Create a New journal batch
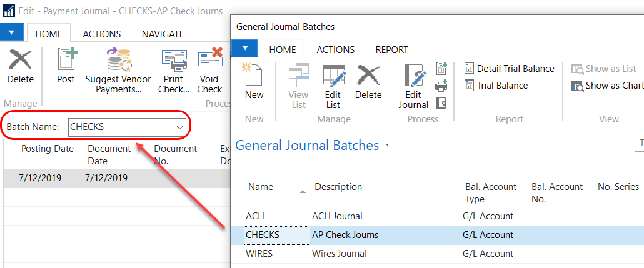Image resolution: width=644 pixels, height=268 pixels. 254,82
